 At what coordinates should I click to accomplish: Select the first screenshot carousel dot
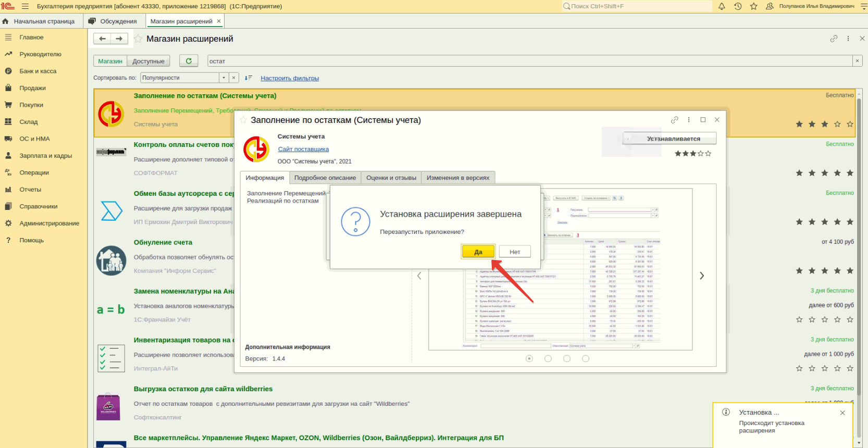click(x=529, y=358)
